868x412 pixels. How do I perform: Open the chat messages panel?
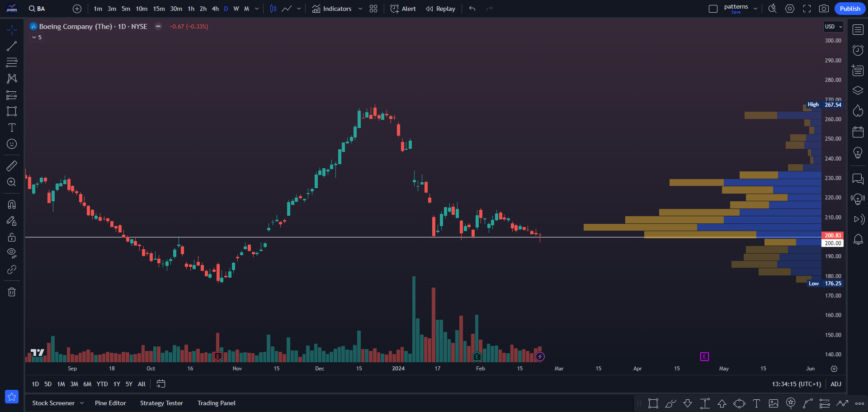[x=858, y=179]
